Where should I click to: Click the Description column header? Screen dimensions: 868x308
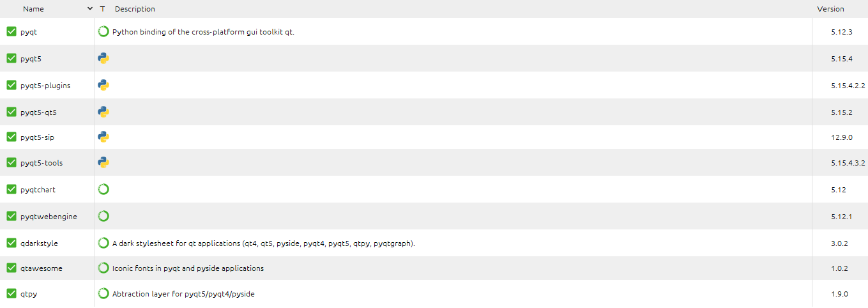click(135, 9)
